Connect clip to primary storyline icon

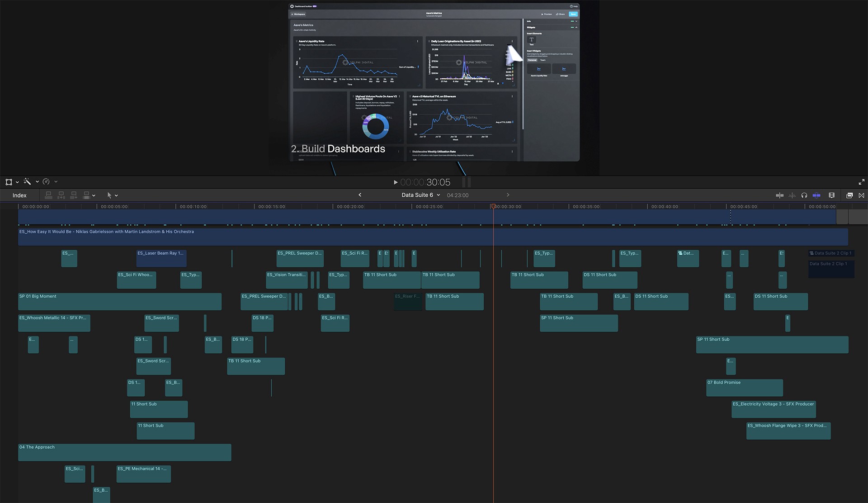(48, 195)
